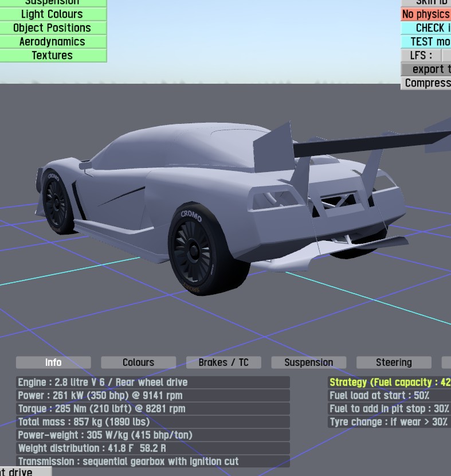Adjust Tyre change : if wear > 30%
The width and height of the screenshot is (451, 476).
[390, 422]
